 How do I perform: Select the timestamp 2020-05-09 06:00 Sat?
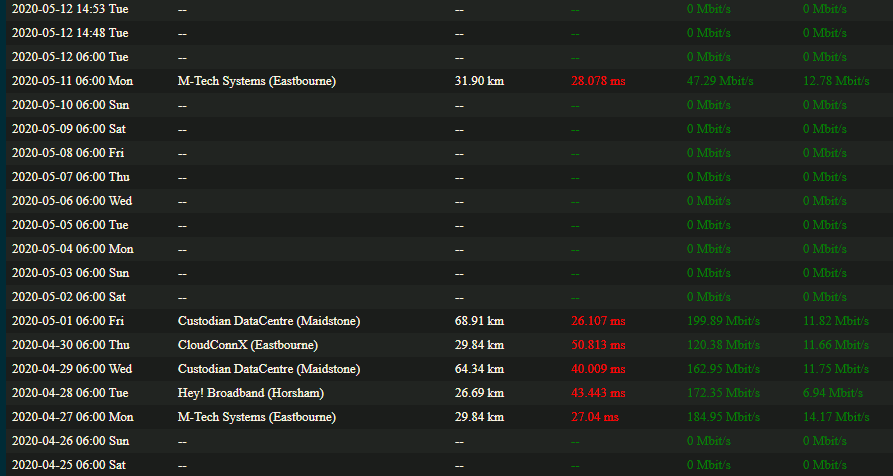[x=69, y=129]
